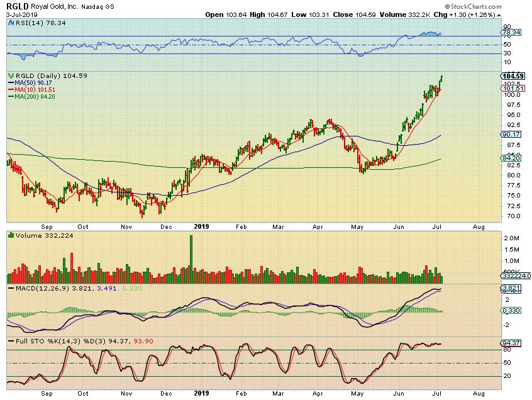The width and height of the screenshot is (532, 400).
Task: Click the 3.821 MACD axis tag
Action: tap(511, 288)
